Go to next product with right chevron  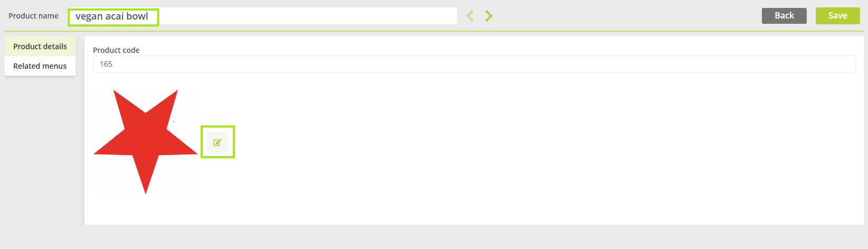(x=489, y=16)
